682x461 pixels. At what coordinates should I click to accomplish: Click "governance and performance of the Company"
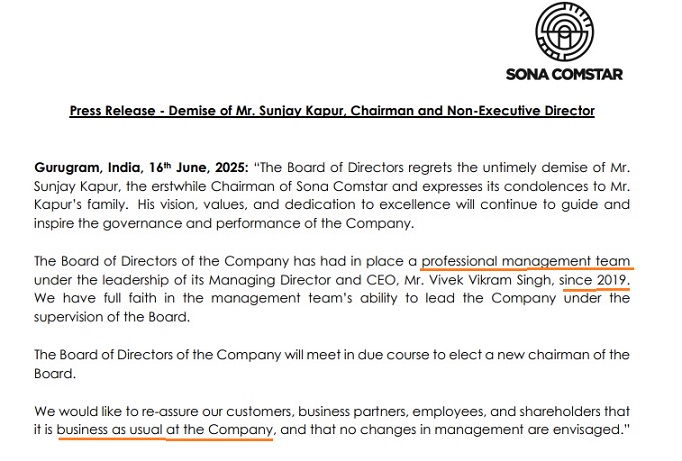(x=257, y=224)
